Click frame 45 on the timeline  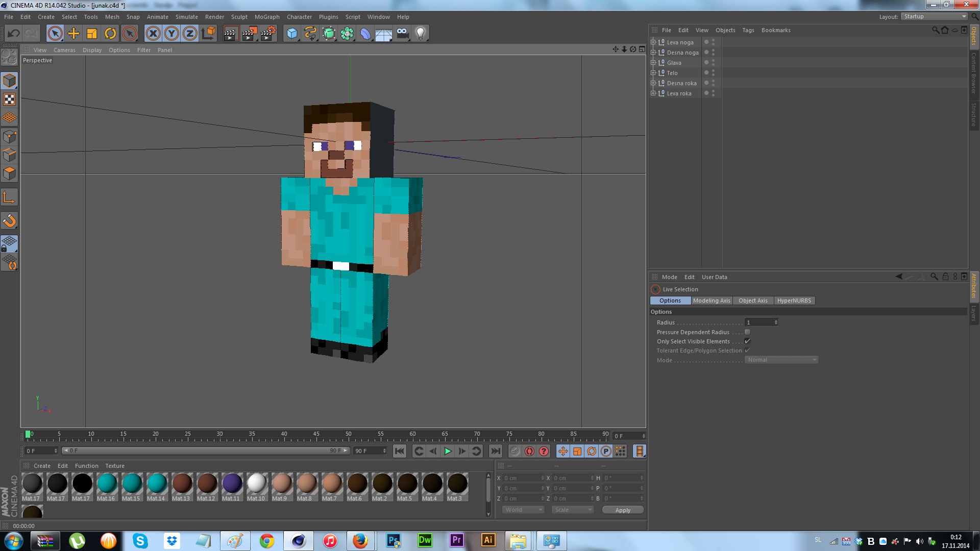(x=316, y=435)
